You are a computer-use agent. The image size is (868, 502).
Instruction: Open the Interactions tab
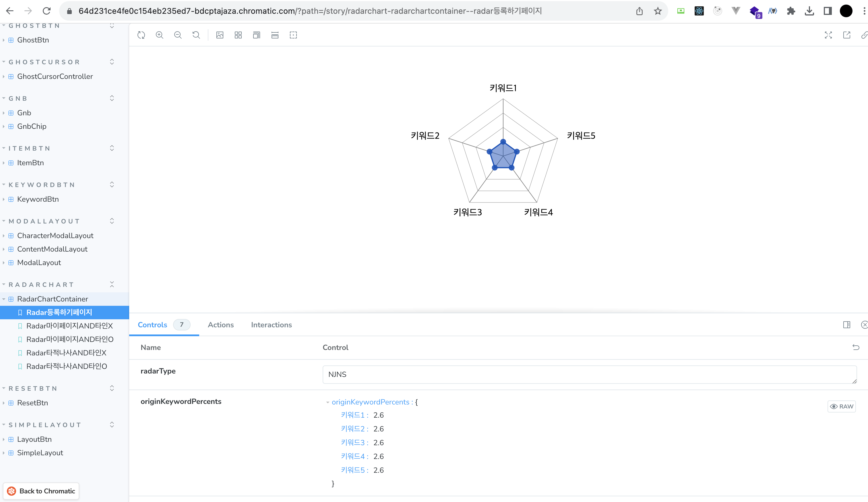(x=271, y=325)
